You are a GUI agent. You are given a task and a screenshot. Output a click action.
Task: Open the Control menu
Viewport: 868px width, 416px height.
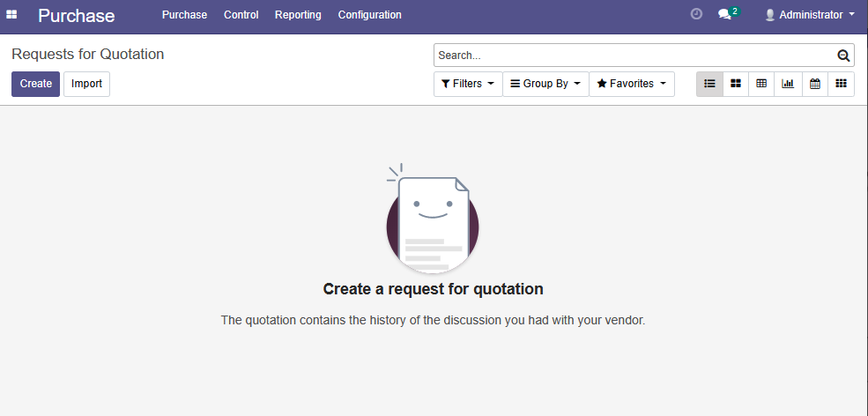(241, 15)
